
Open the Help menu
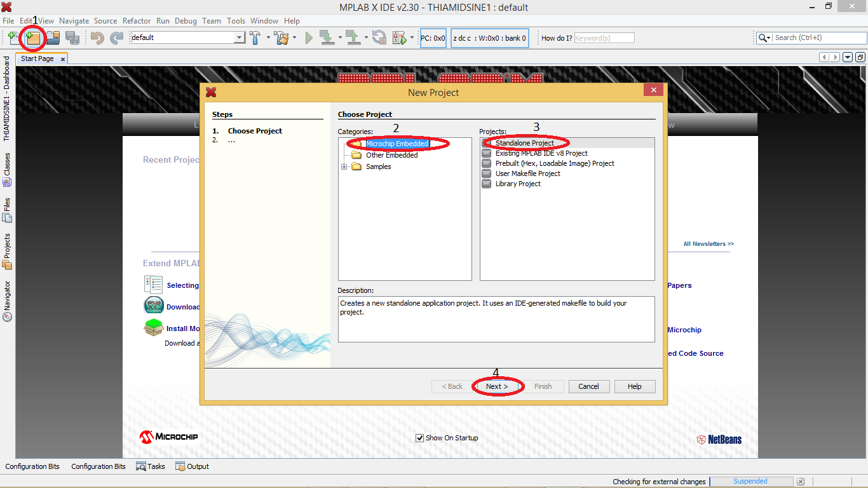(292, 21)
